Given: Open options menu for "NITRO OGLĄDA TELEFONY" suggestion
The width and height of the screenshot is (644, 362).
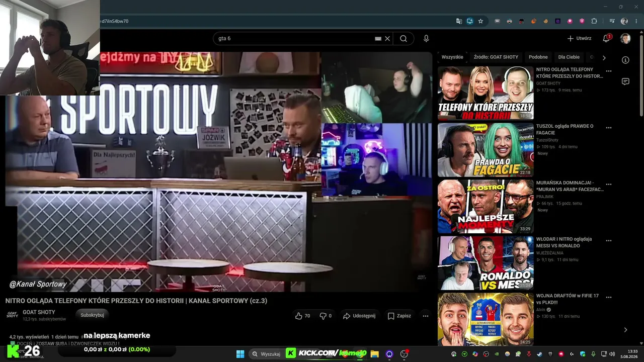Looking at the screenshot, I should coord(609,71).
